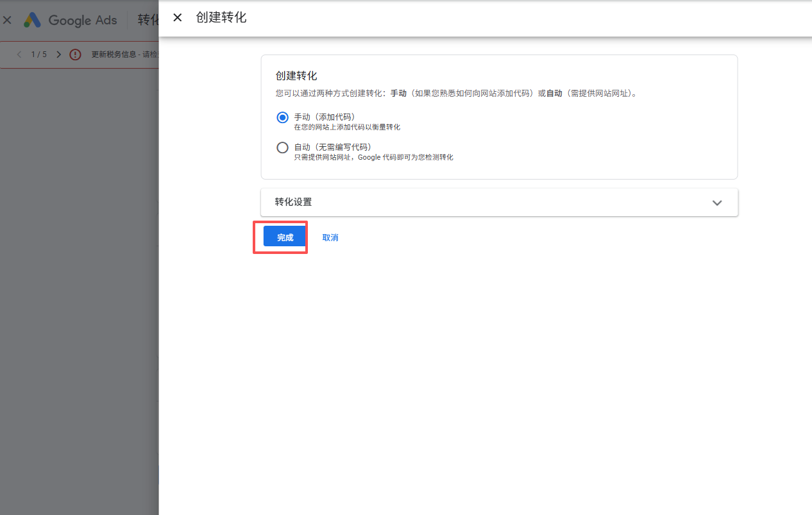
Task: Select the 自动（无需编写代码）radio button
Action: tap(282, 148)
